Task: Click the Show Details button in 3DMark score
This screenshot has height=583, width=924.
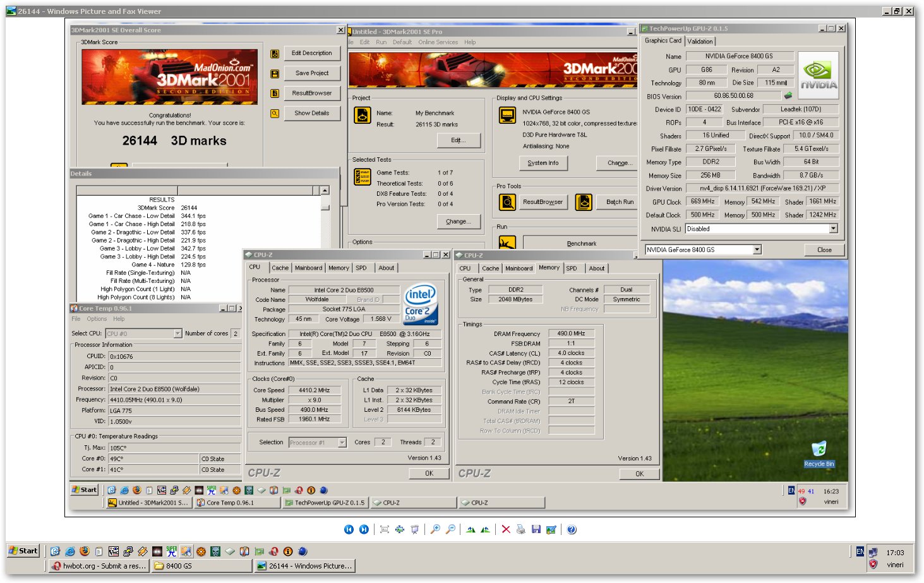Action: [312, 113]
